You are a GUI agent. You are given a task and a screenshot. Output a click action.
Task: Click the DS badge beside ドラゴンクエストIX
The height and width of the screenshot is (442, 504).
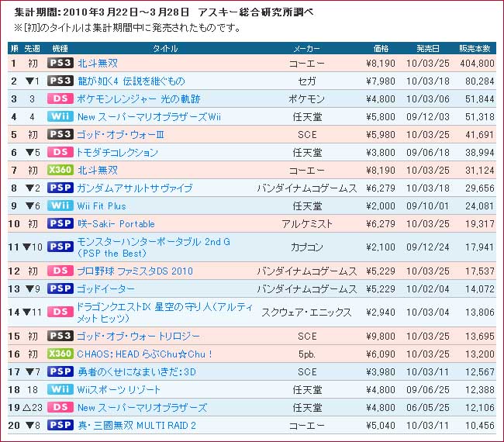click(x=60, y=312)
